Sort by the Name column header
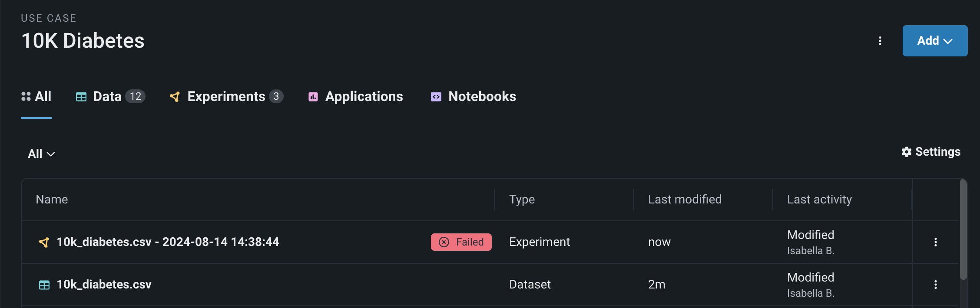The height and width of the screenshot is (308, 980). (52, 200)
